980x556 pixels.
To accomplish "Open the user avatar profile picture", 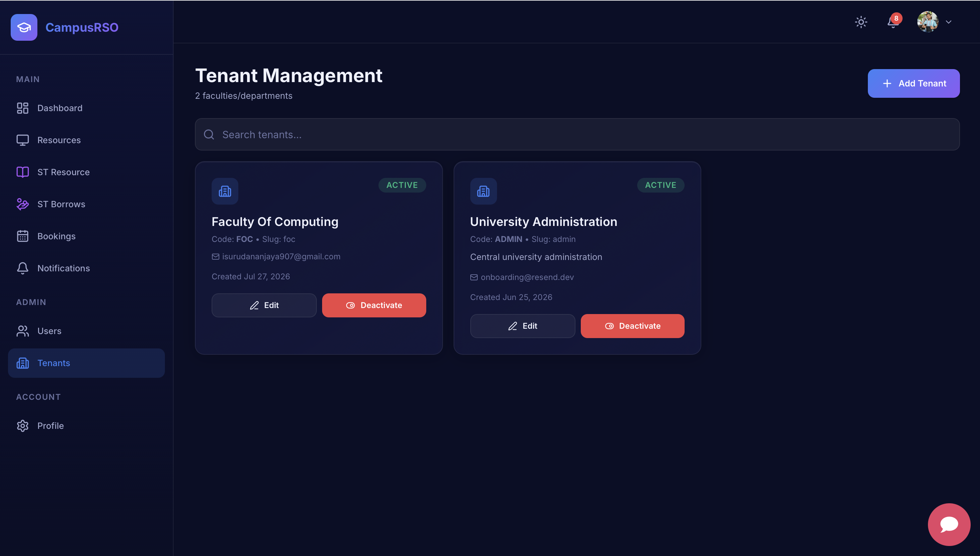I will (928, 22).
